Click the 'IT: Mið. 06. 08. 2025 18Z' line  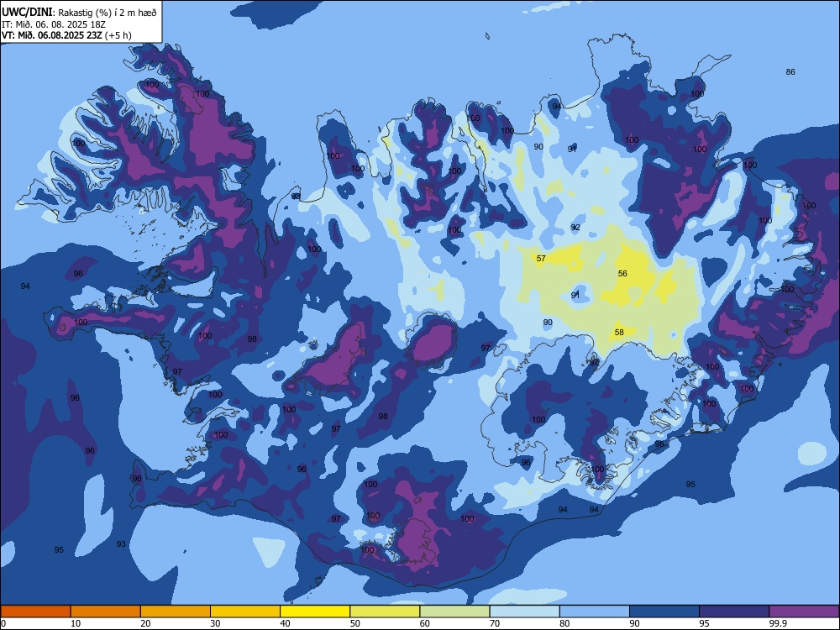tap(54, 24)
